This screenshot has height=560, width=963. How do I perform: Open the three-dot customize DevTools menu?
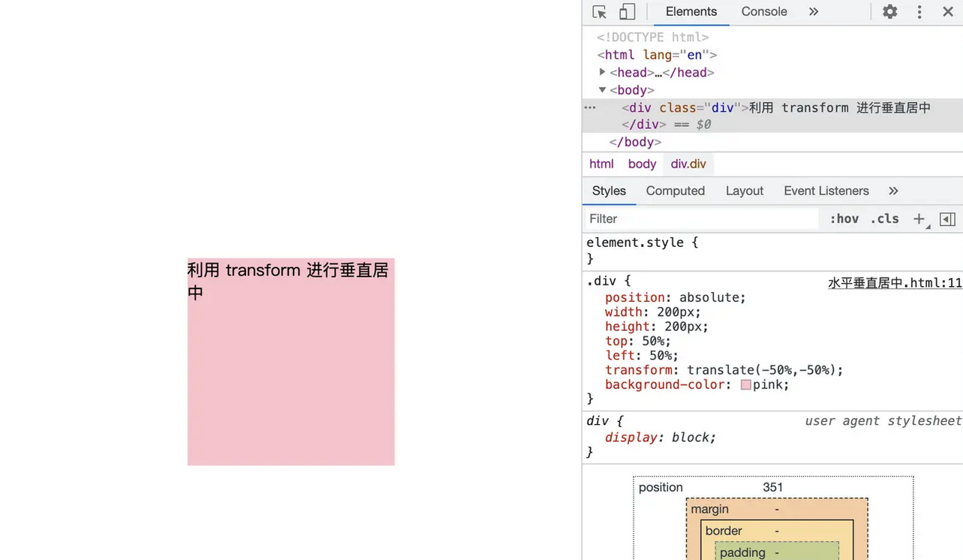pyautogui.click(x=918, y=11)
